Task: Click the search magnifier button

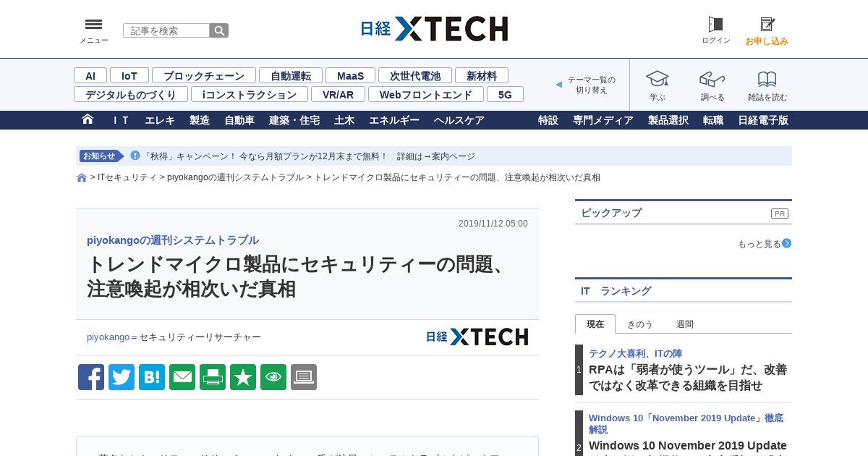Action: point(219,30)
